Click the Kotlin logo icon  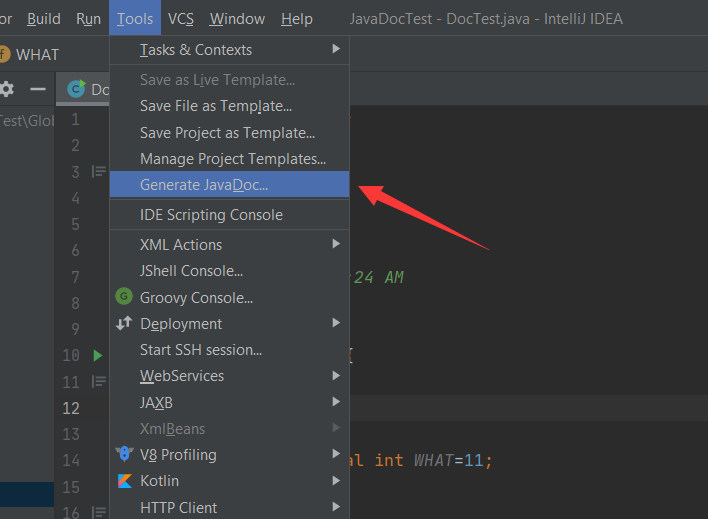click(x=125, y=481)
